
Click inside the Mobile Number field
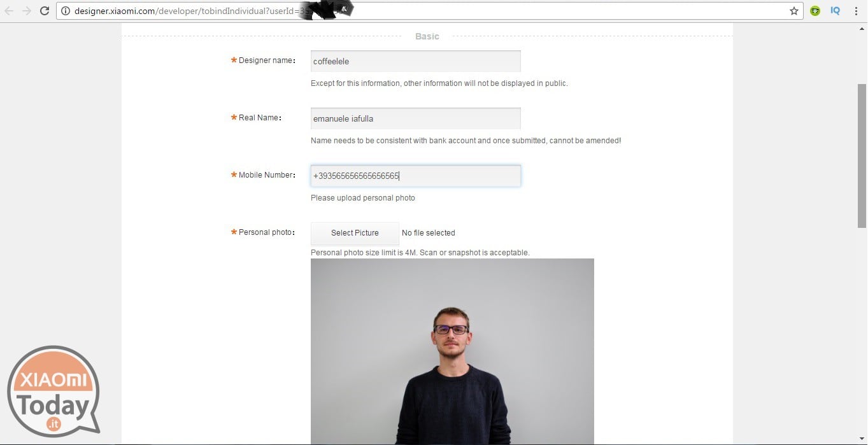click(416, 176)
